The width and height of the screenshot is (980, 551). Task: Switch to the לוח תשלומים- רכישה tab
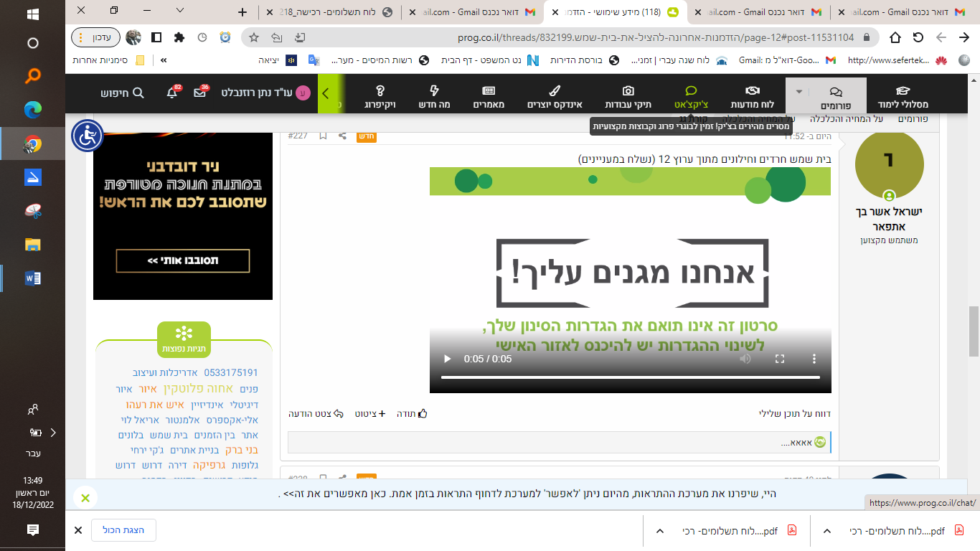coord(329,11)
